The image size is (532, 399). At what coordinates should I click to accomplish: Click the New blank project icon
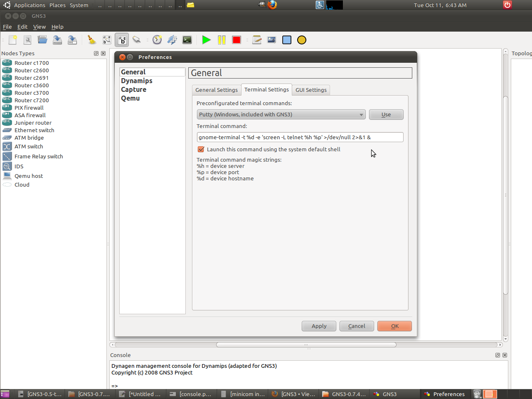click(13, 40)
